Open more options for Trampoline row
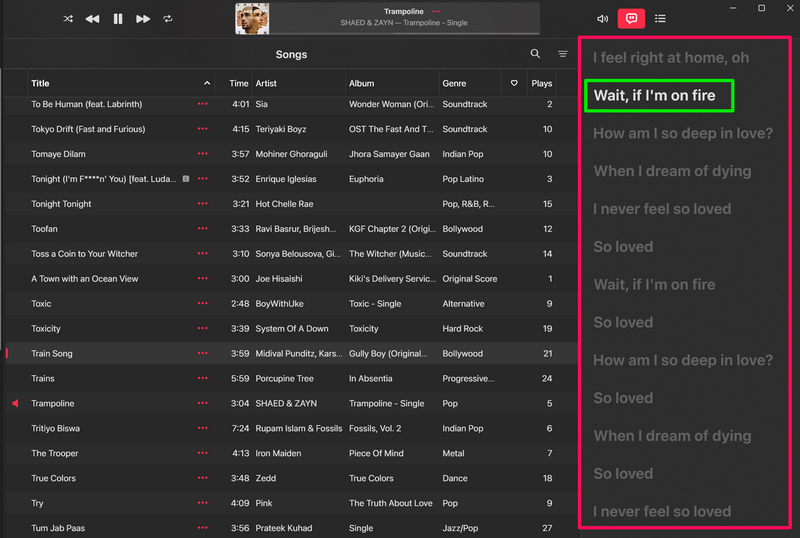Screen dimensions: 800x538 203,403
